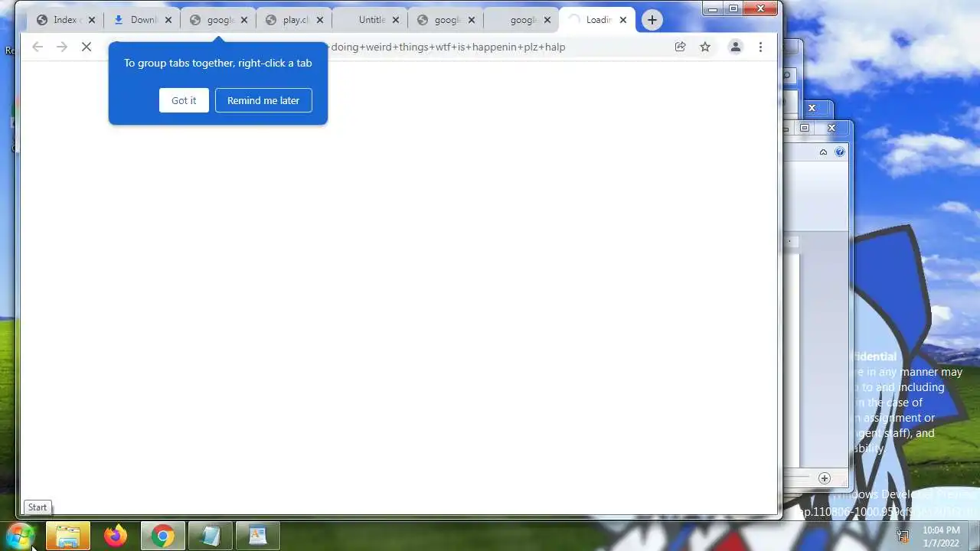Image resolution: width=980 pixels, height=551 pixels.
Task: Close the Loading tab
Action: click(622, 20)
